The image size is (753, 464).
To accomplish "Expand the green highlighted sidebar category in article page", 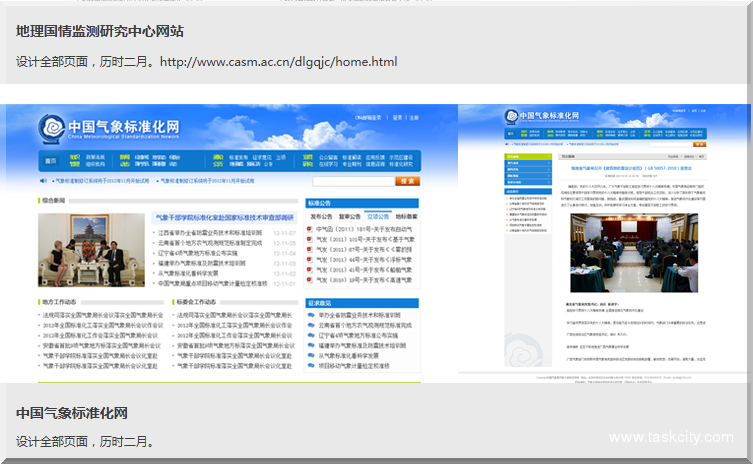I will (528, 157).
